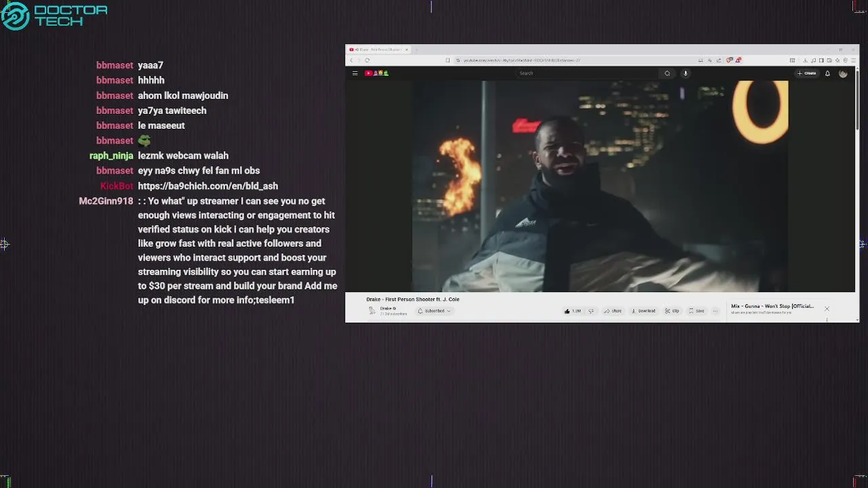Open the YouTube hamburger guide menu
The width and height of the screenshot is (868, 488).
coord(355,73)
